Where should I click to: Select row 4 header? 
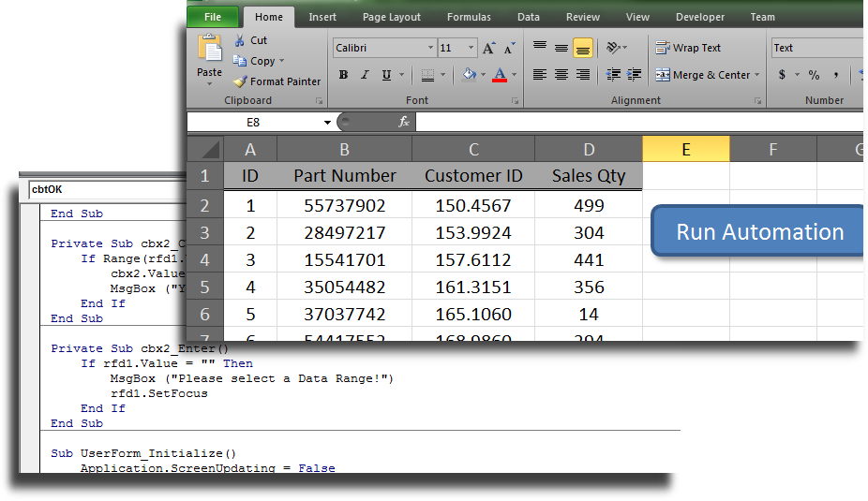point(205,260)
